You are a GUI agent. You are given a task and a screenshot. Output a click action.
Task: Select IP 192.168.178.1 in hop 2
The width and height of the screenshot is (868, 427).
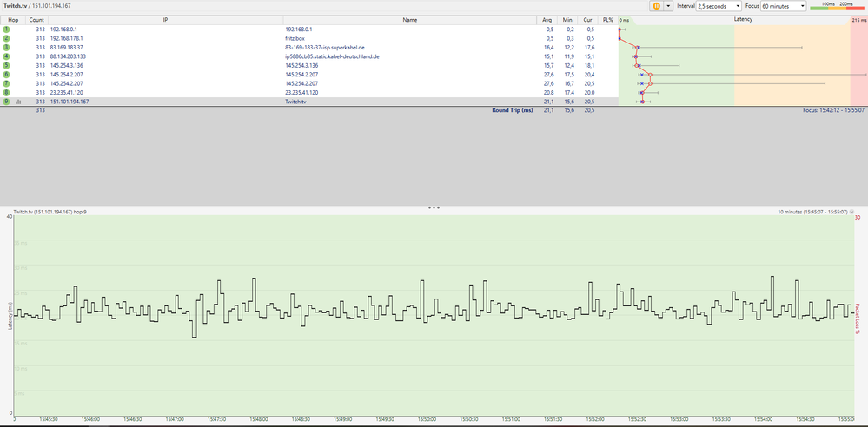pyautogui.click(x=68, y=38)
